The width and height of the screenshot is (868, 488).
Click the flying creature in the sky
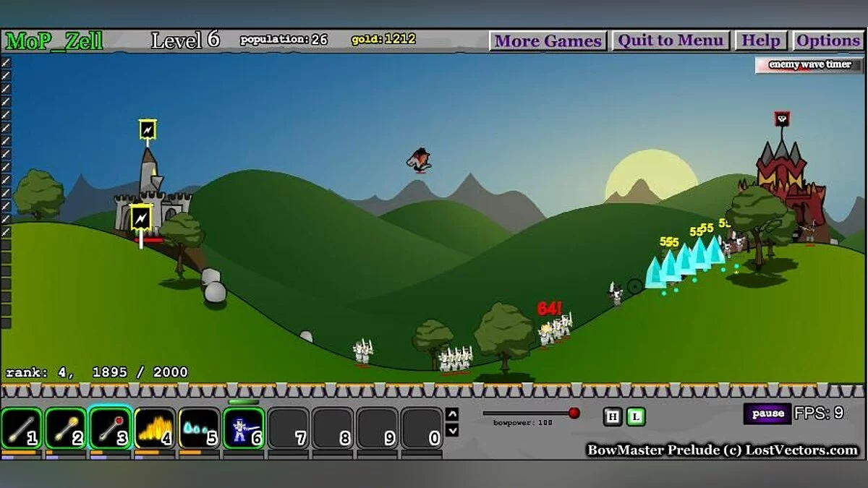click(419, 160)
